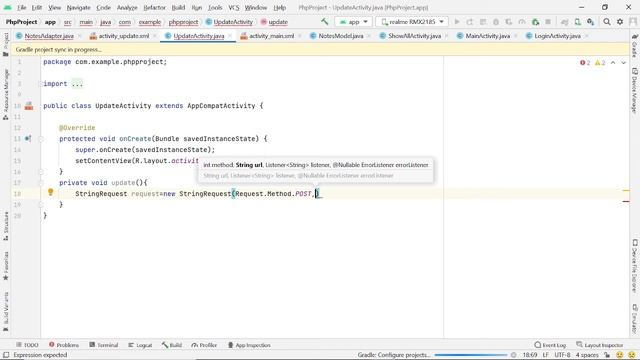The image size is (640, 360).
Task: Click the 4 spaces indent indicator
Action: (x=587, y=355)
